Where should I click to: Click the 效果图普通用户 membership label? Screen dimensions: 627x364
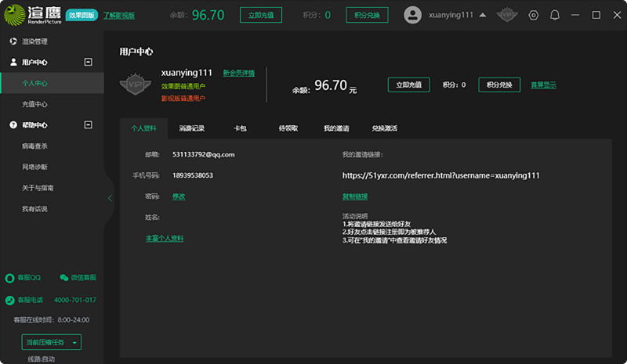(183, 86)
